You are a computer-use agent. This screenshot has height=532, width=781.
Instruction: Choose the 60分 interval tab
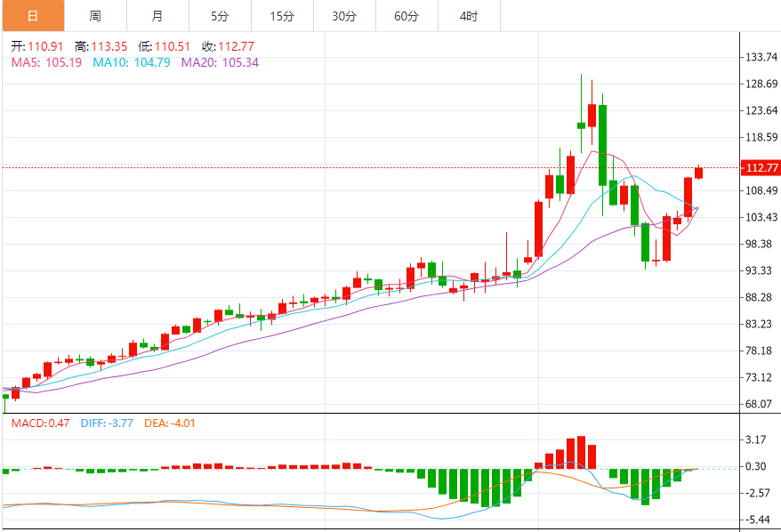click(x=407, y=16)
